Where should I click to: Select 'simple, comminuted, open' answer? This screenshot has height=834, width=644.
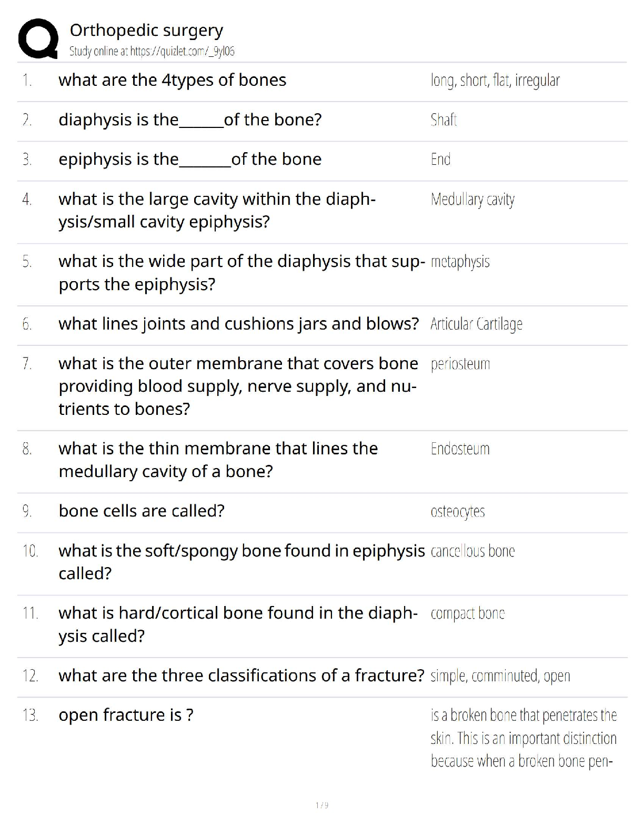tap(500, 676)
